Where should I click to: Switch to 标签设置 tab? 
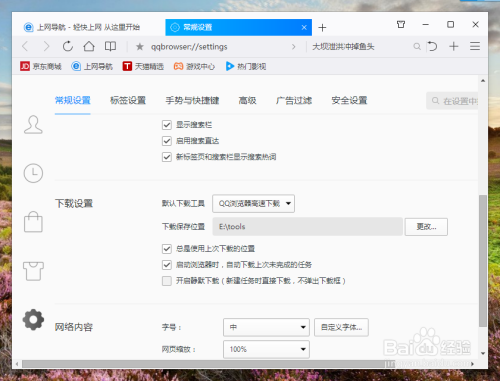pos(128,100)
